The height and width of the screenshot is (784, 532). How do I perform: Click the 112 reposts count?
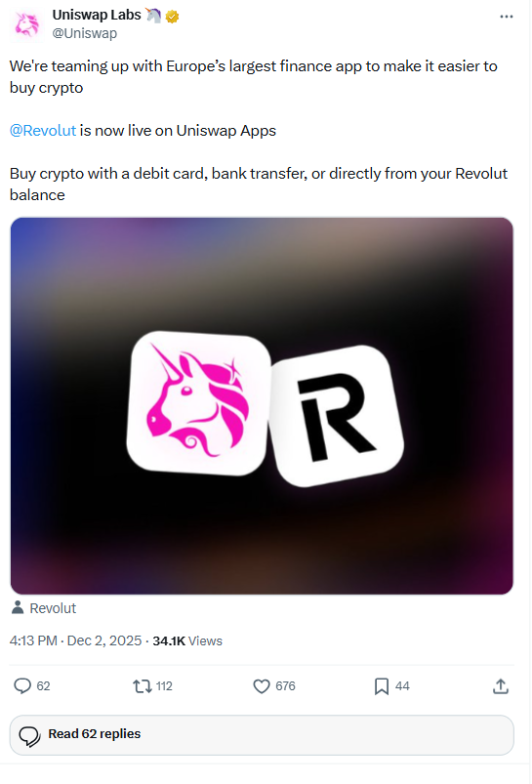[x=164, y=686]
